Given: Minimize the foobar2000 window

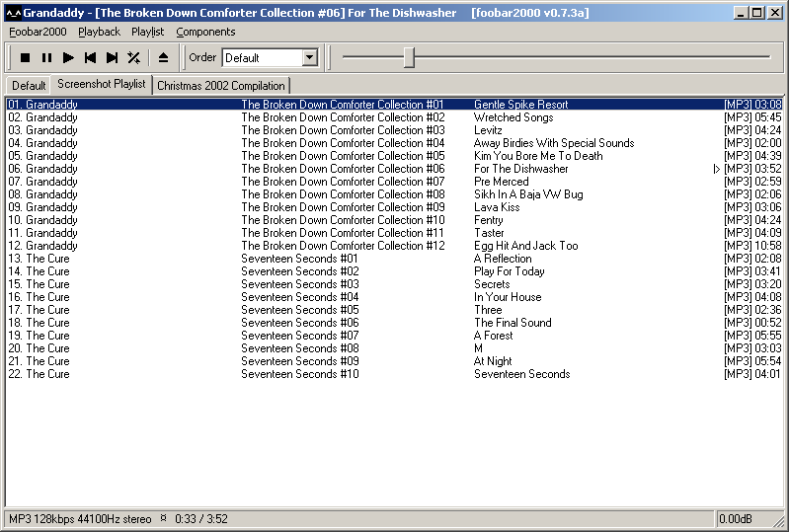Looking at the screenshot, I should point(740,13).
